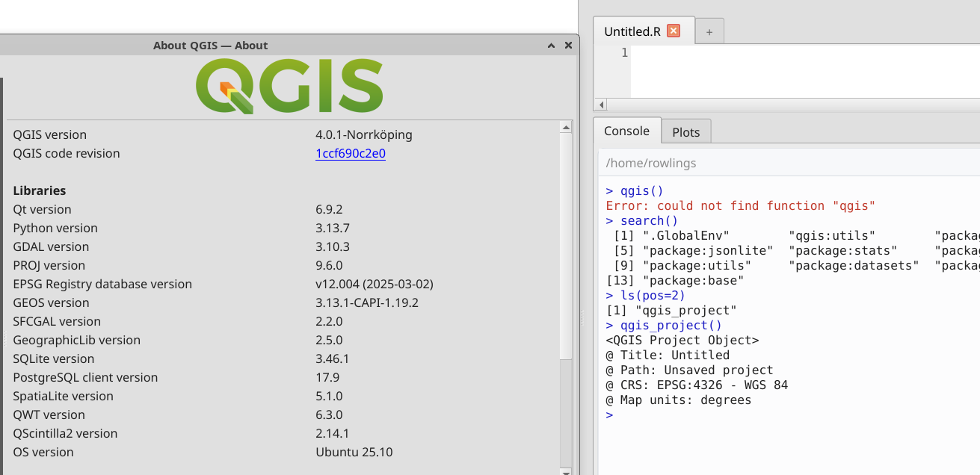The image size is (980, 475).
Task: Select the Python version value 3.13.7
Action: pos(333,228)
